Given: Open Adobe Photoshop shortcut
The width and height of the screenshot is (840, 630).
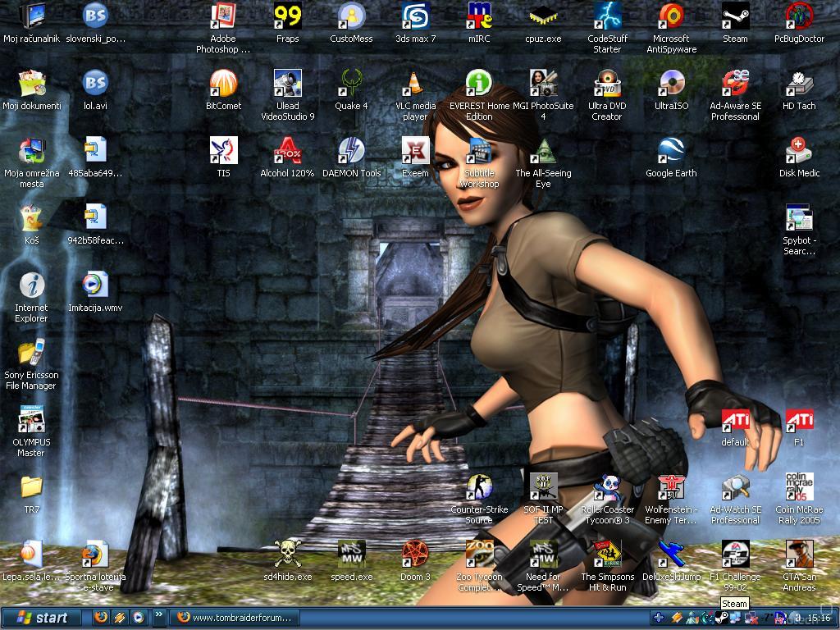Looking at the screenshot, I should [223, 27].
